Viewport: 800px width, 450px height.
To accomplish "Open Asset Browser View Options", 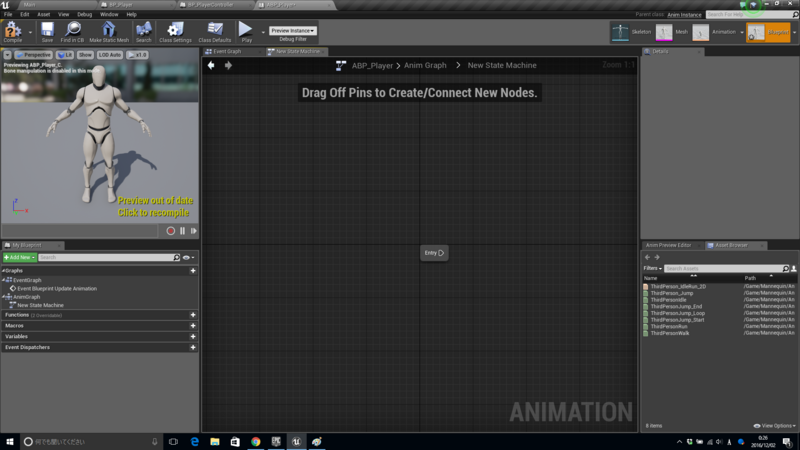I will pyautogui.click(x=774, y=426).
